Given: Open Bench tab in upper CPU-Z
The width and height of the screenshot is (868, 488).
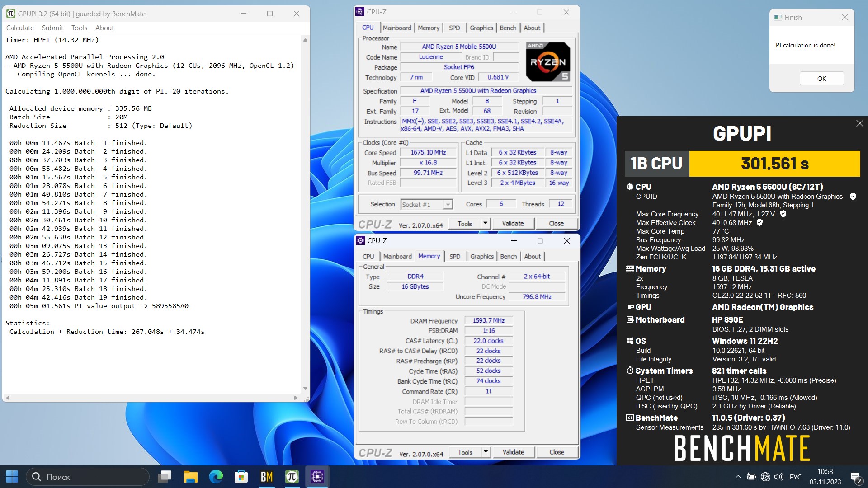Looking at the screenshot, I should tap(508, 28).
